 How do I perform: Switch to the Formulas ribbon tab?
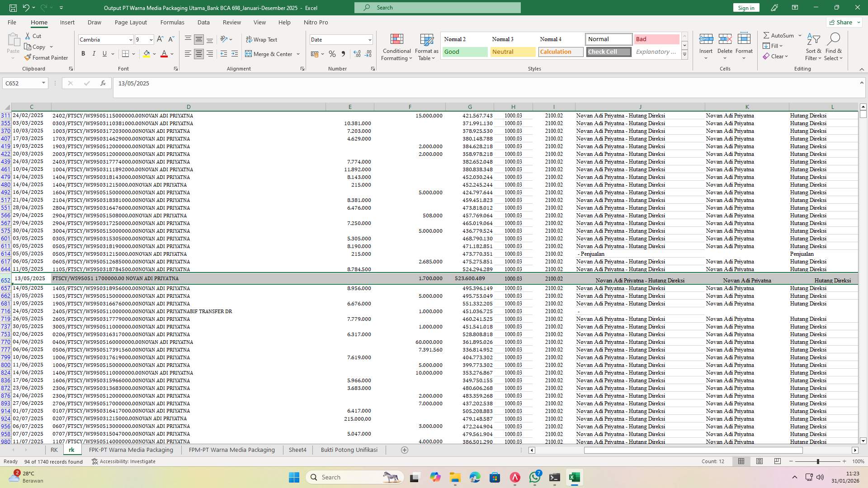coord(172,22)
